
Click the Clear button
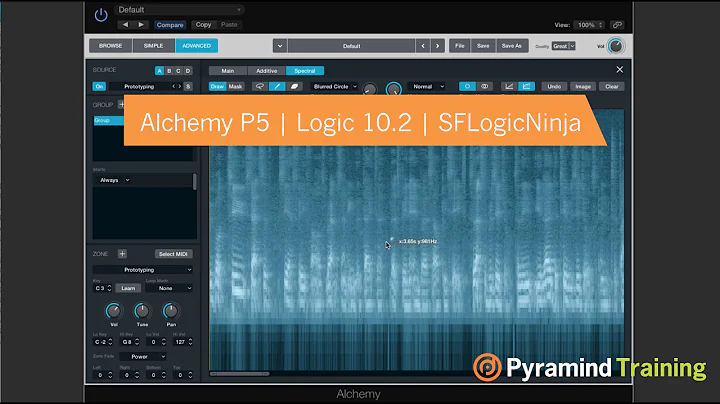coord(612,86)
